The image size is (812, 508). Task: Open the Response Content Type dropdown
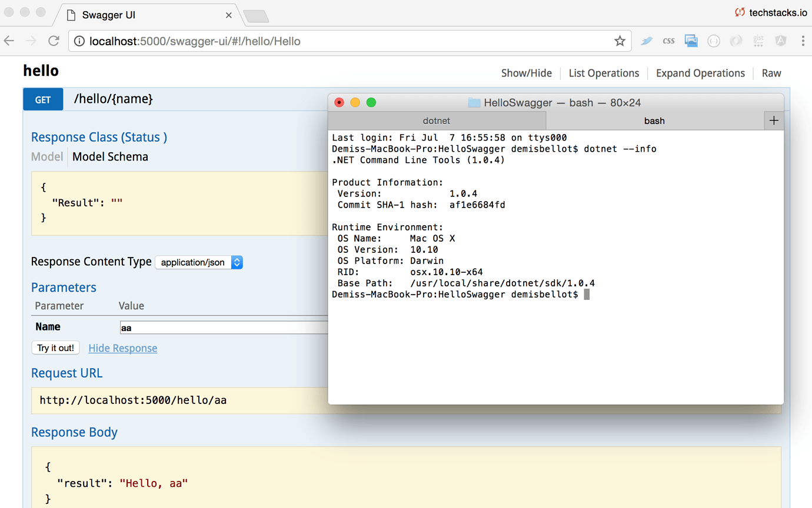click(x=199, y=262)
